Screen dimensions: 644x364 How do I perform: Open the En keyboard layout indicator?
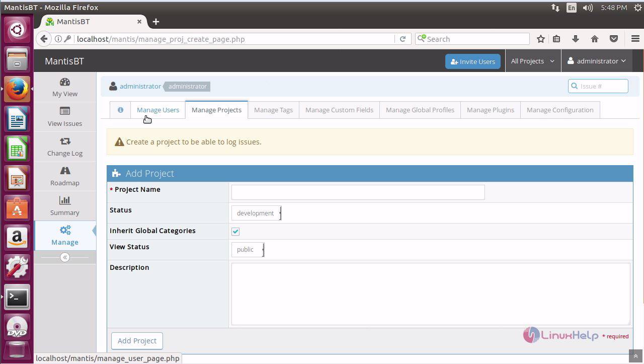click(x=572, y=8)
